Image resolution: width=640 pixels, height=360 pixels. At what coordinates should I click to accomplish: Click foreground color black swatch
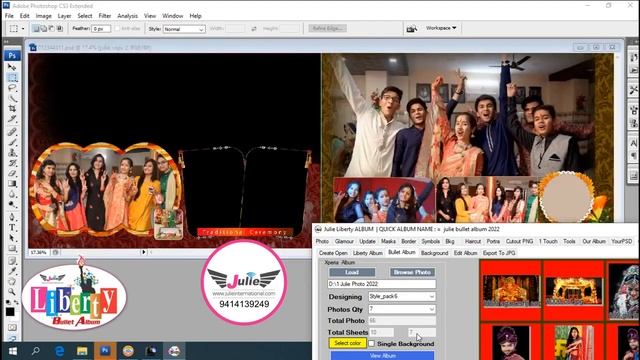pyautogui.click(x=10, y=312)
